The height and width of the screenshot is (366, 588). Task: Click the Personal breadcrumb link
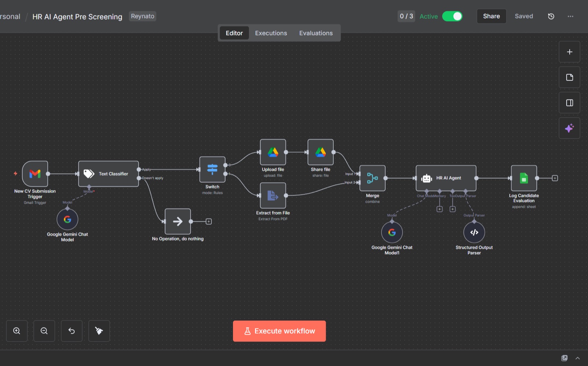point(10,17)
